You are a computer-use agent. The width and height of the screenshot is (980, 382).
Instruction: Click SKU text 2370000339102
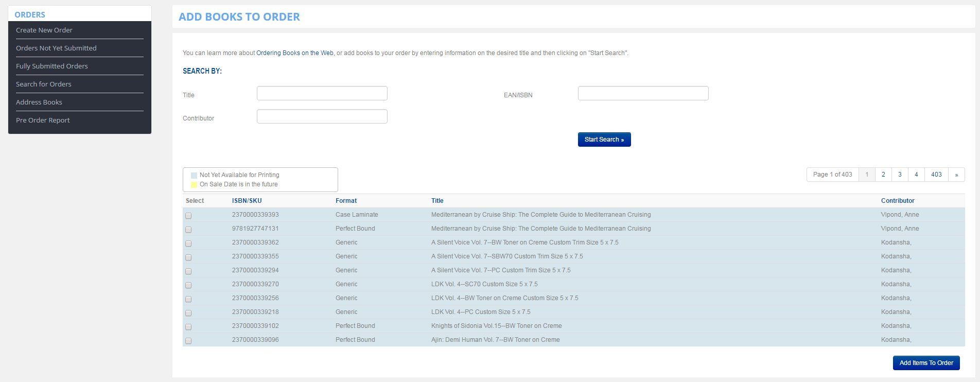click(x=255, y=326)
